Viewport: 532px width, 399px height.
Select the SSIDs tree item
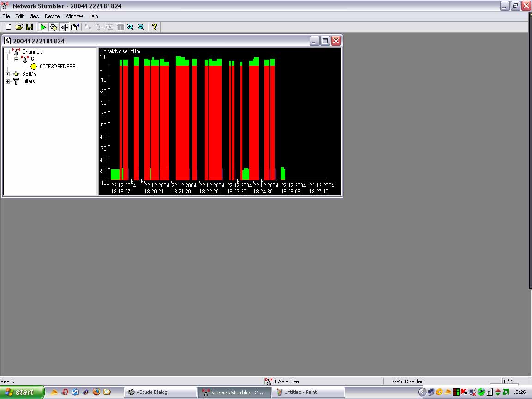29,74
